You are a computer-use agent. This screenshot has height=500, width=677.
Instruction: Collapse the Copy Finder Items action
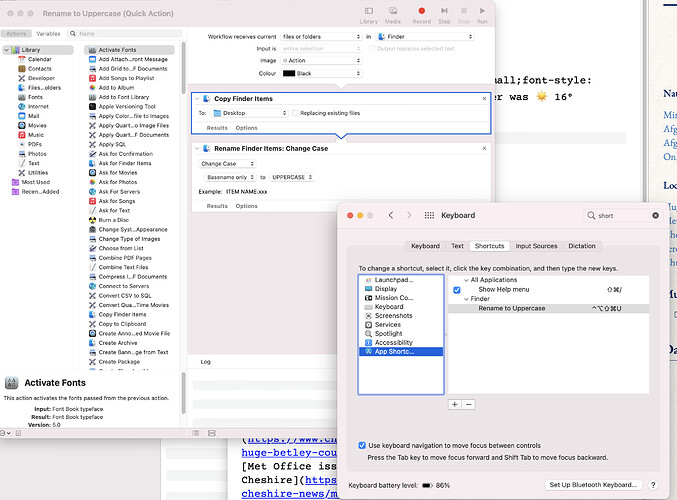point(197,99)
